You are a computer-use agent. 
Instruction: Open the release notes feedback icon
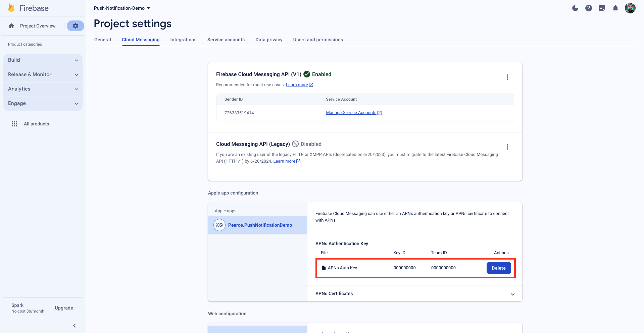[x=602, y=8]
